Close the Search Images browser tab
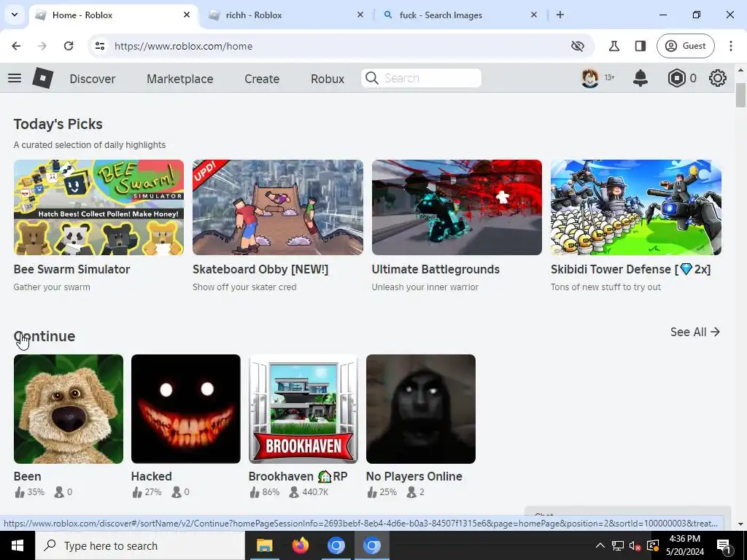Viewport: 747px width, 560px height. [x=533, y=15]
